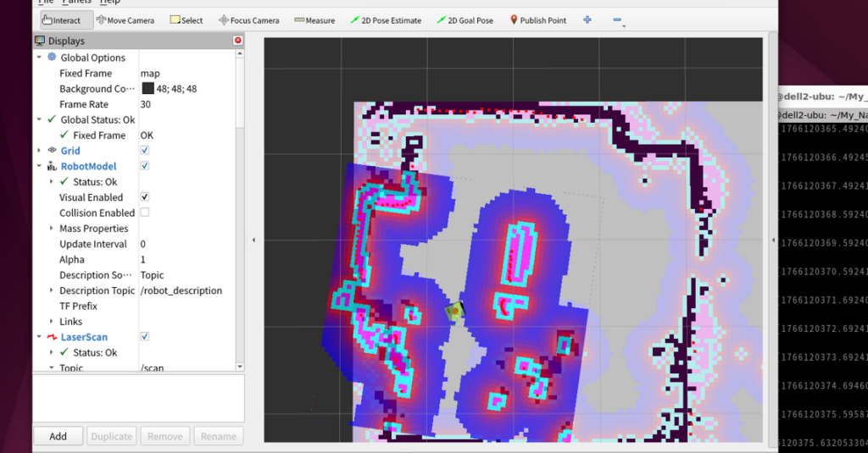The height and width of the screenshot is (453, 868).
Task: Click the Background Color swatch
Action: (x=147, y=89)
